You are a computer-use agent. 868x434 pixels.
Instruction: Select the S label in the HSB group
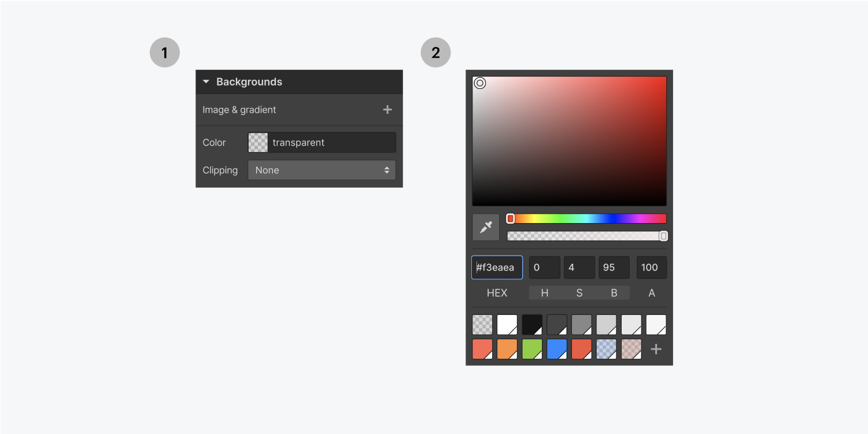(x=579, y=293)
